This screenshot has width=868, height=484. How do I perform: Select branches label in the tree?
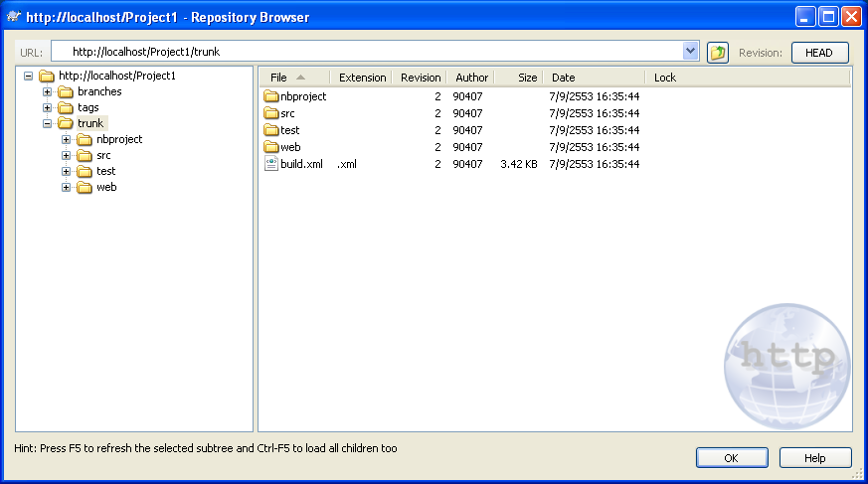(99, 91)
